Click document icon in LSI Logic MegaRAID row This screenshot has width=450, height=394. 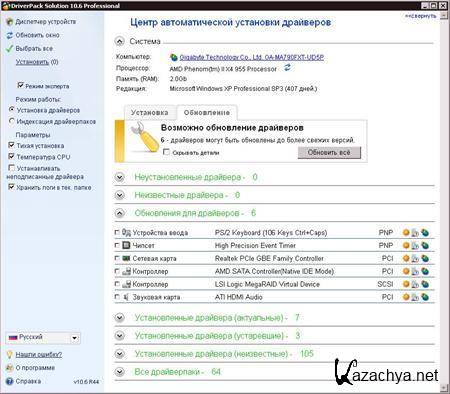[415, 284]
